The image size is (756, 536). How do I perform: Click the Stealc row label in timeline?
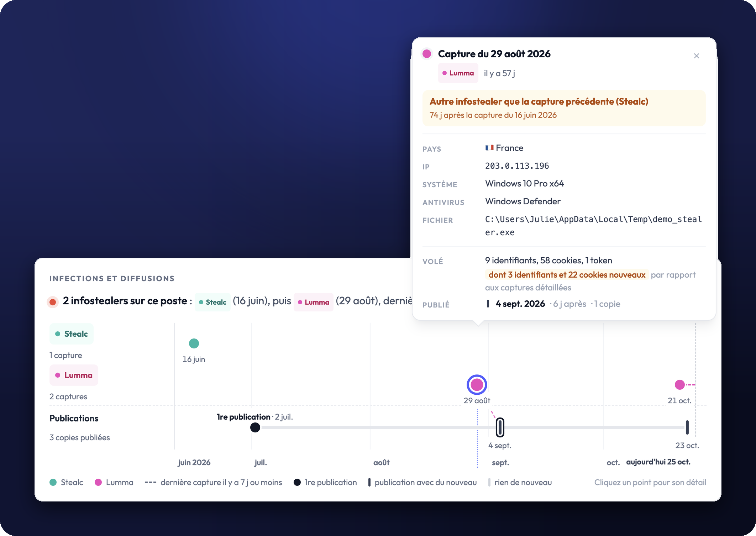[72, 334]
